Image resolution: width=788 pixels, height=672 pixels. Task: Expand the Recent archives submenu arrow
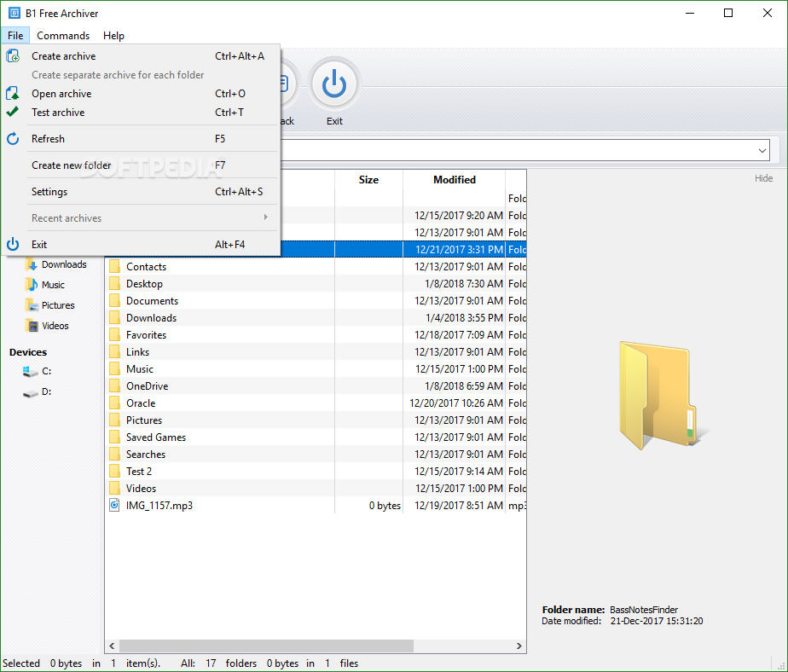[266, 217]
